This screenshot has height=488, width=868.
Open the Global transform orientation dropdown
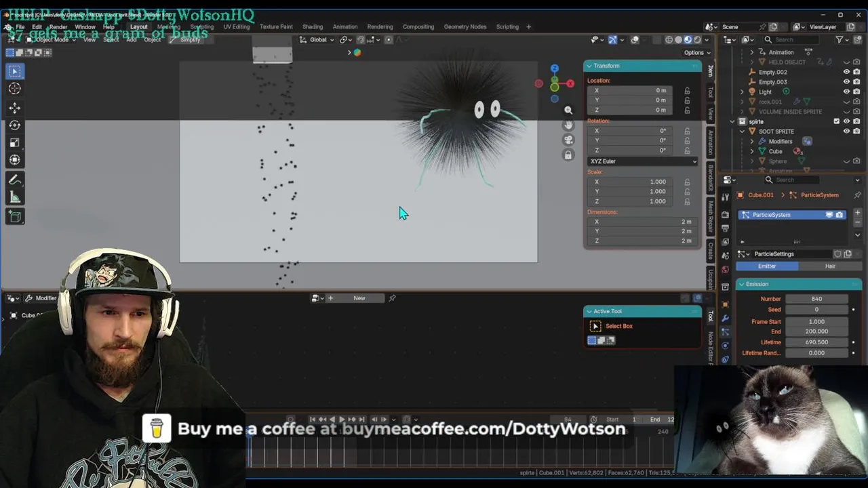[318, 40]
